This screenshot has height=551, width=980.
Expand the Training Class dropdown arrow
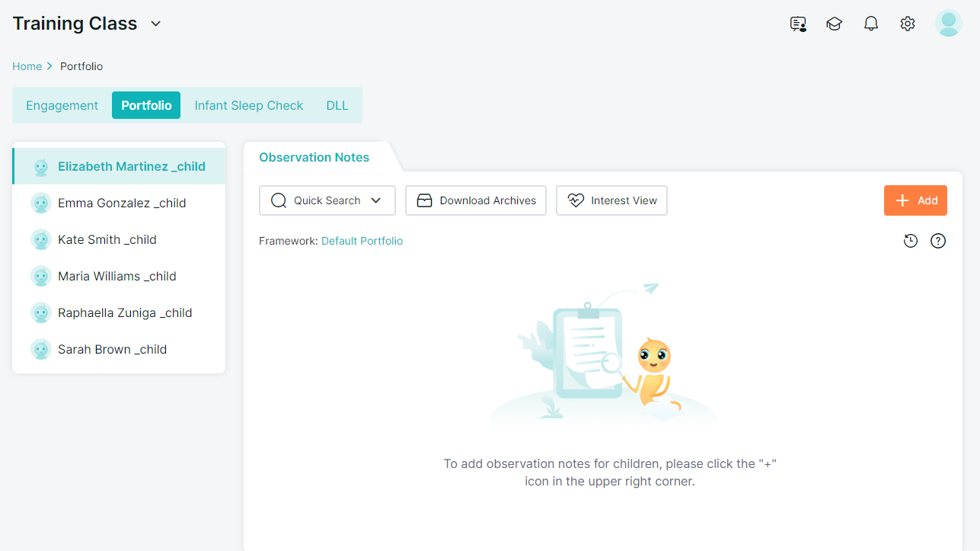point(156,24)
